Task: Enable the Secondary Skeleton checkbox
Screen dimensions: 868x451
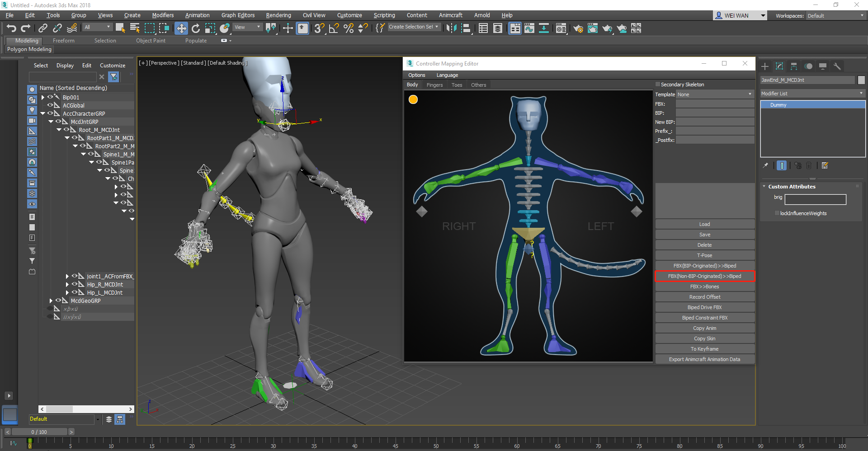Action: [658, 85]
